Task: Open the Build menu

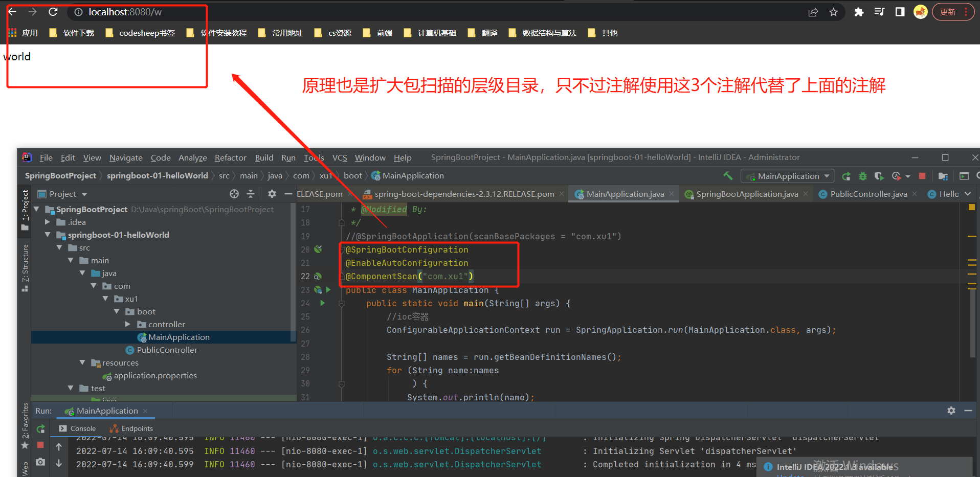Action: tap(264, 157)
